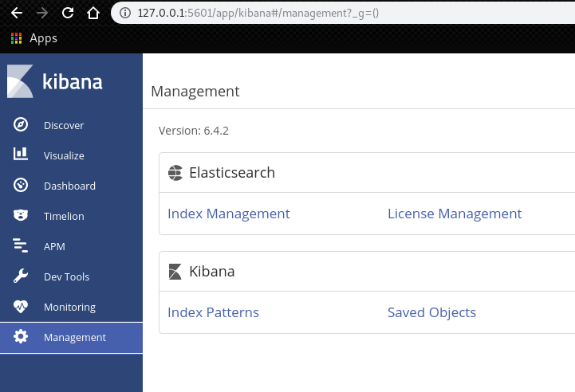The image size is (575, 392).
Task: Open Index Management link
Action: click(228, 214)
